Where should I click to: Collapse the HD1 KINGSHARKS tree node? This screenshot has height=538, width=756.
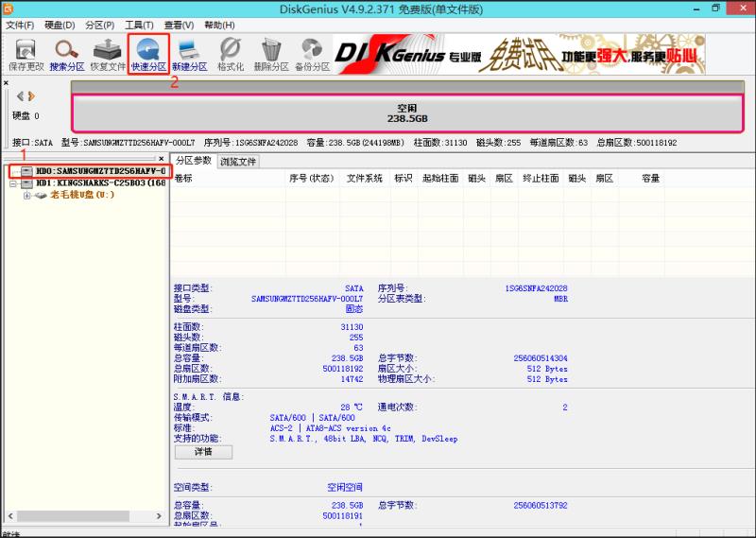13,183
